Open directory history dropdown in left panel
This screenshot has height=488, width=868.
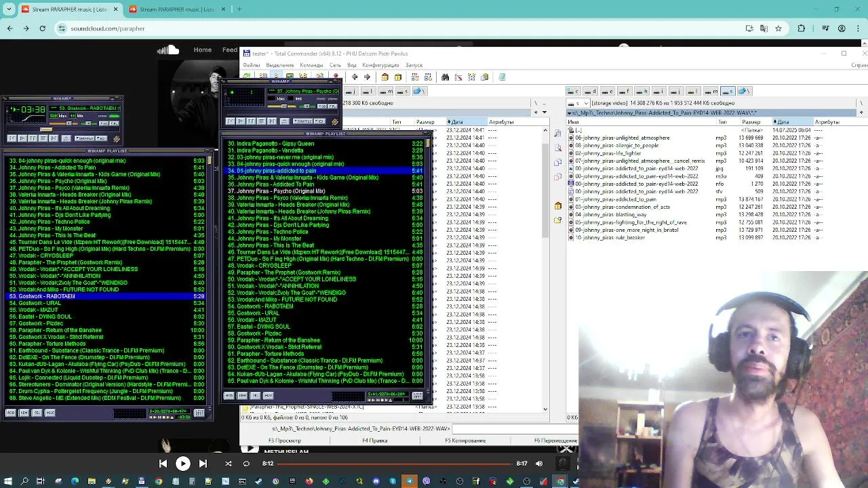tap(544, 112)
